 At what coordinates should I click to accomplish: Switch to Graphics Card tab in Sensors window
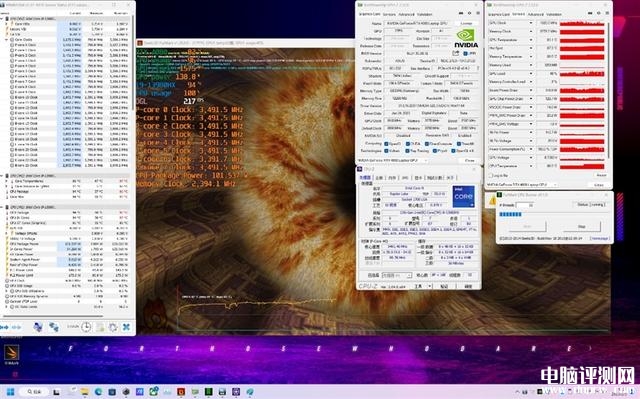click(499, 14)
